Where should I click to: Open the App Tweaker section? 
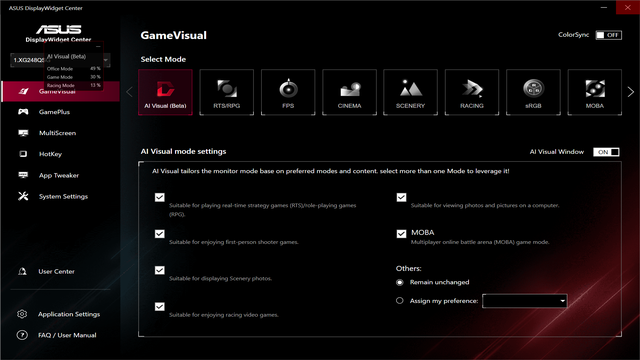(x=60, y=176)
